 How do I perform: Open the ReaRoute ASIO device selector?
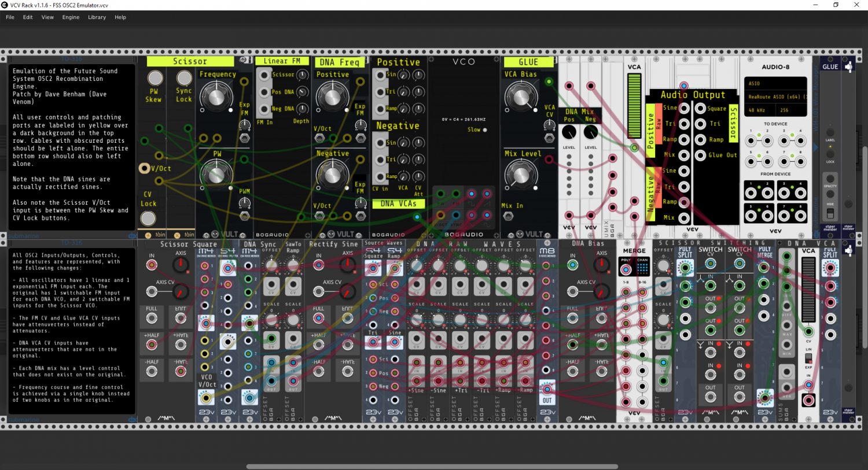(x=775, y=97)
